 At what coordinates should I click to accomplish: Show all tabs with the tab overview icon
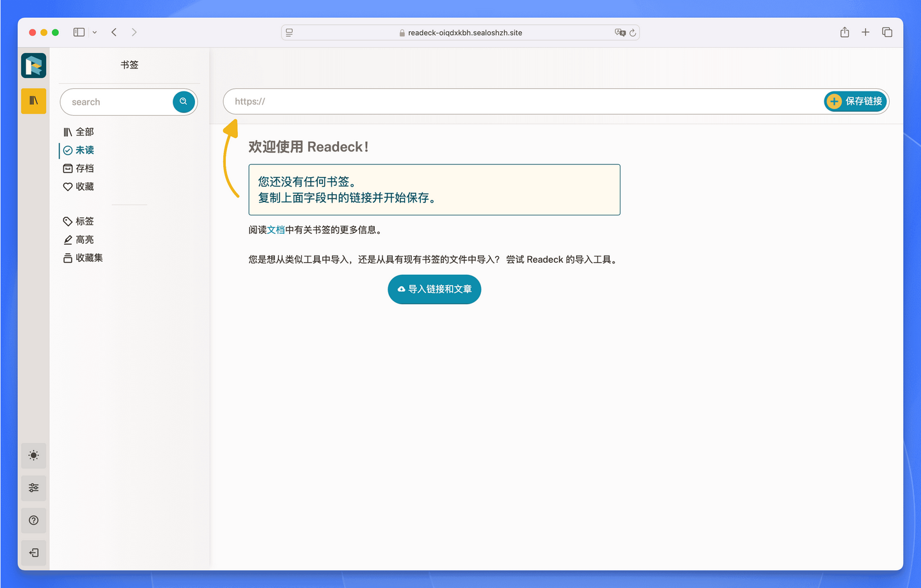tap(887, 32)
